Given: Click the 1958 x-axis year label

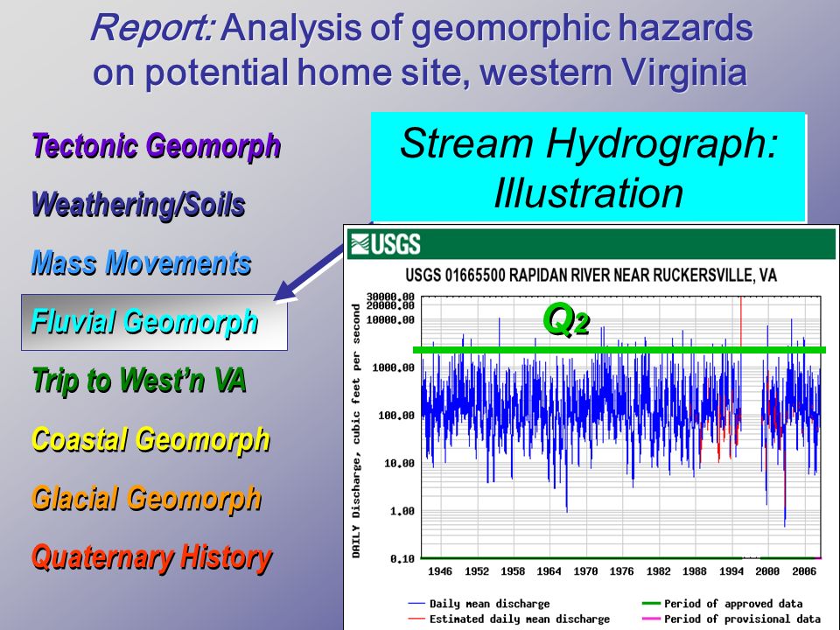Looking at the screenshot, I should click(513, 571).
